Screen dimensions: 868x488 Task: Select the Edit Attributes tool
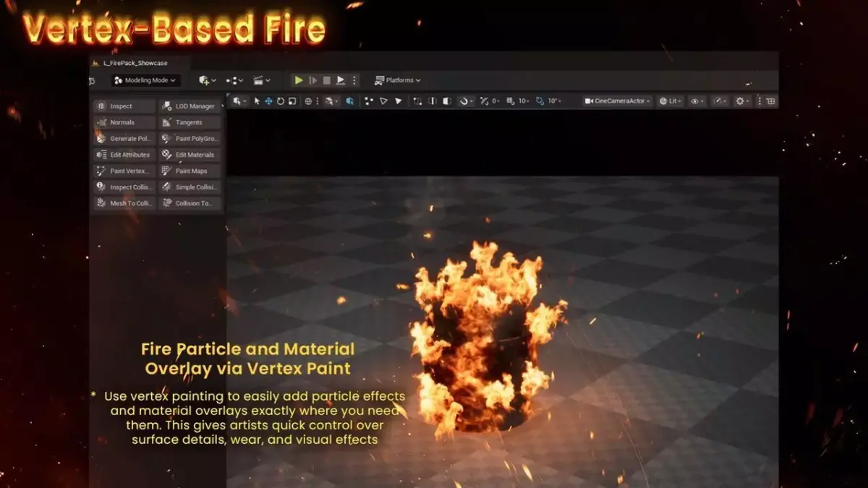tap(124, 155)
